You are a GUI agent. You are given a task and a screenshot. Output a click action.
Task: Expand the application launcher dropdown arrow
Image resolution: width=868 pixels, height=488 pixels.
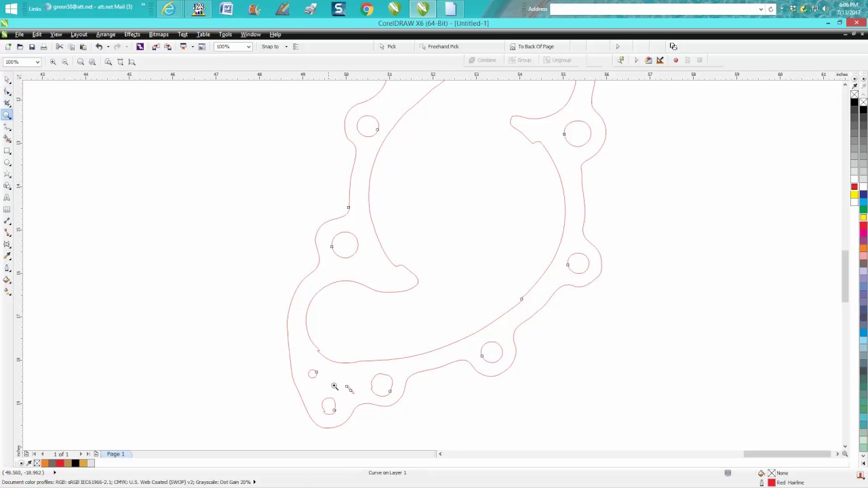tap(192, 47)
